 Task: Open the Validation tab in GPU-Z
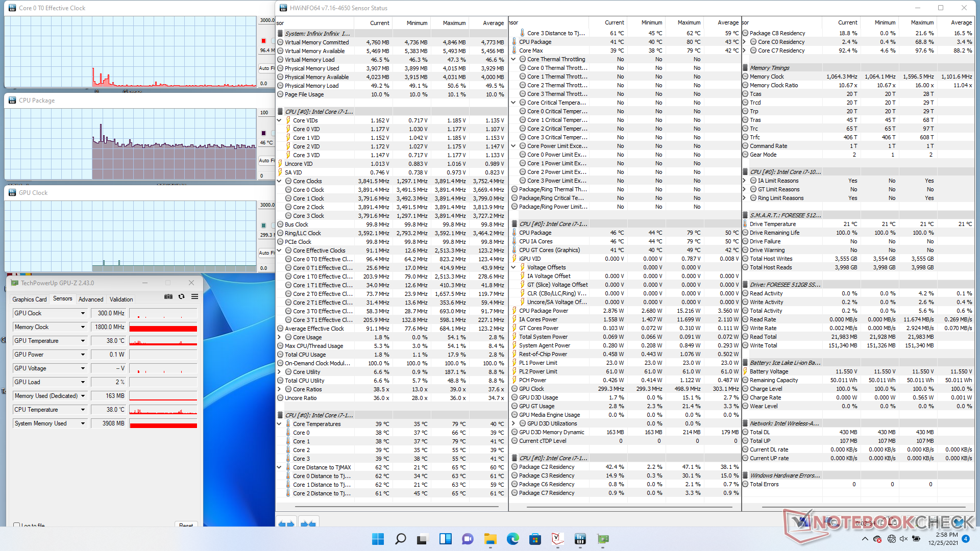121,299
